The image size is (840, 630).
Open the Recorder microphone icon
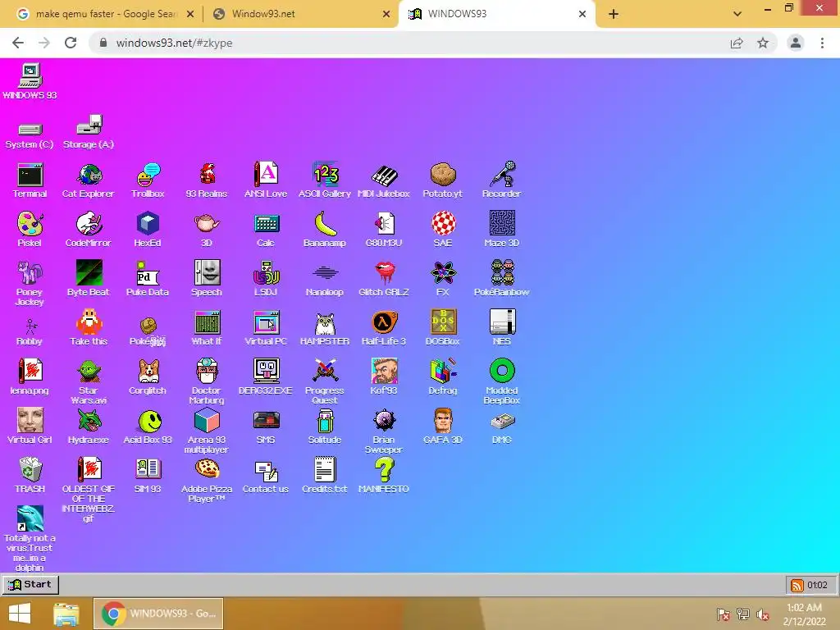pos(501,180)
